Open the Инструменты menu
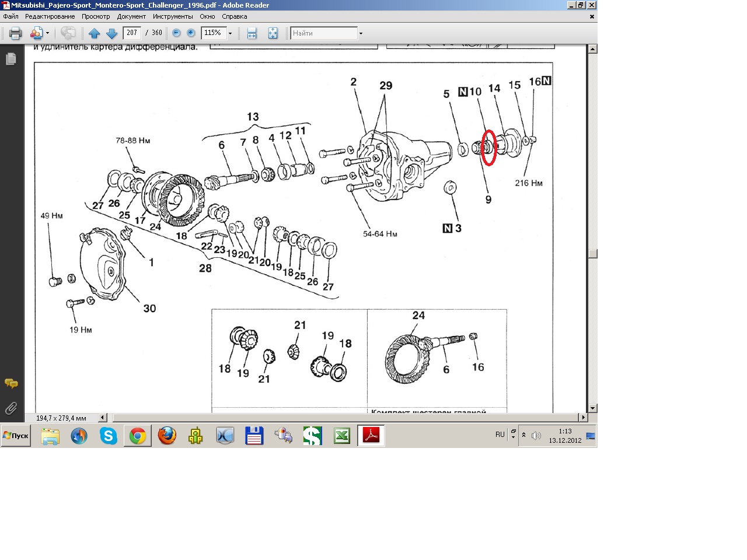 (173, 16)
